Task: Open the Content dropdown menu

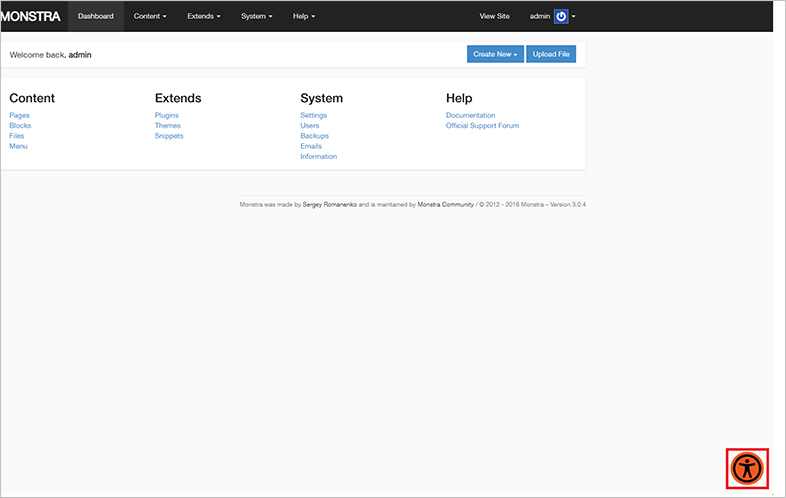Action: click(150, 17)
